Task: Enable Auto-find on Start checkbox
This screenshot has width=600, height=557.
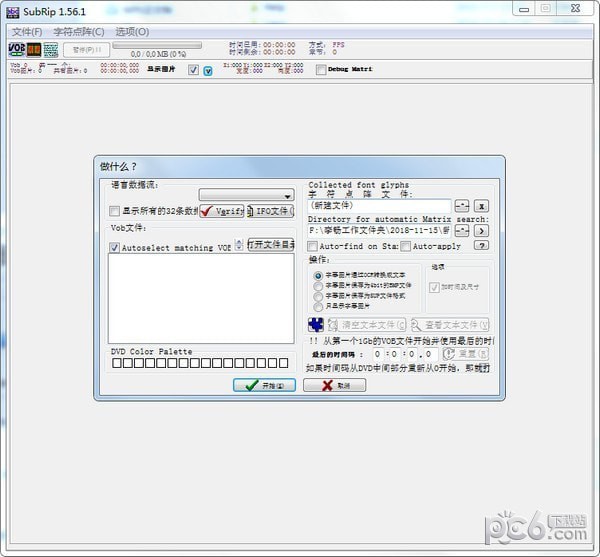Action: [312, 246]
